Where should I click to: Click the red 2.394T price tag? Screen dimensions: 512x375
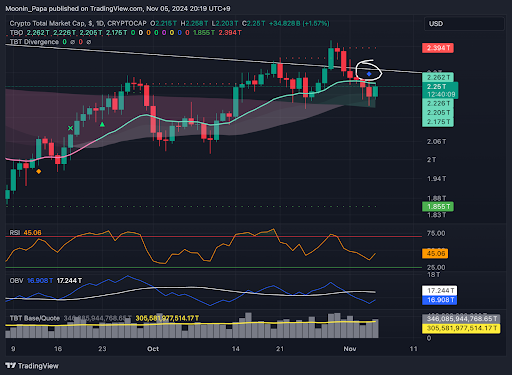438,48
